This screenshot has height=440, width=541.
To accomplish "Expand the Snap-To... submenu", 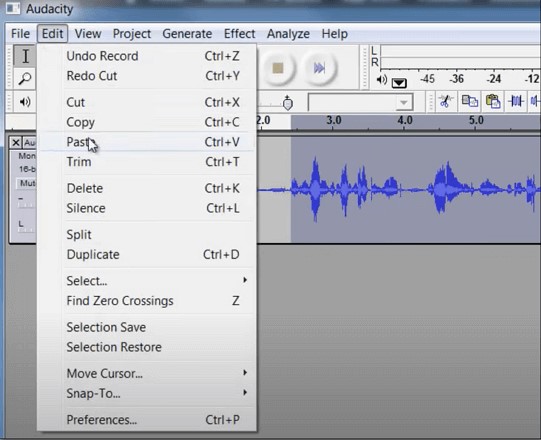I will point(147,393).
